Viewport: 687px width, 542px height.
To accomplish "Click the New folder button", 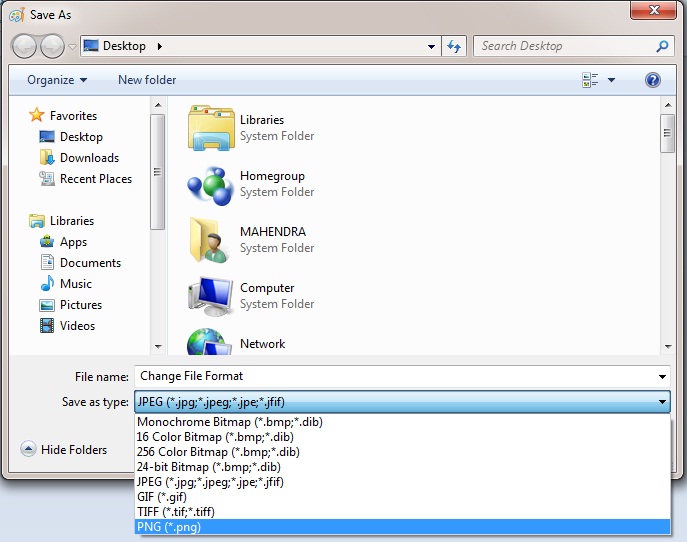I will coord(147,80).
